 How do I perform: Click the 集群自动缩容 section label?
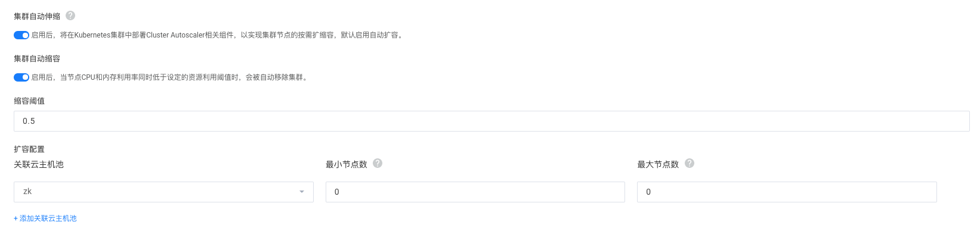pos(37,59)
